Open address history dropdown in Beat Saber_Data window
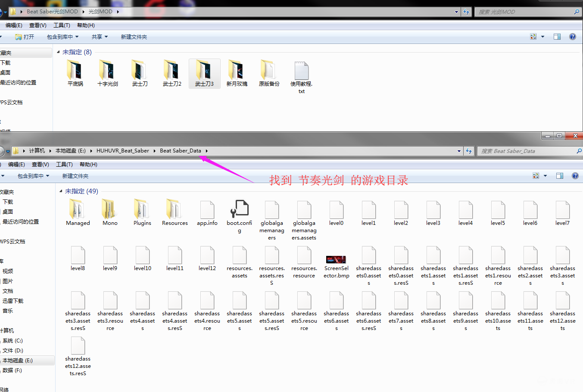Viewport: 583px width, 392px height. [459, 151]
